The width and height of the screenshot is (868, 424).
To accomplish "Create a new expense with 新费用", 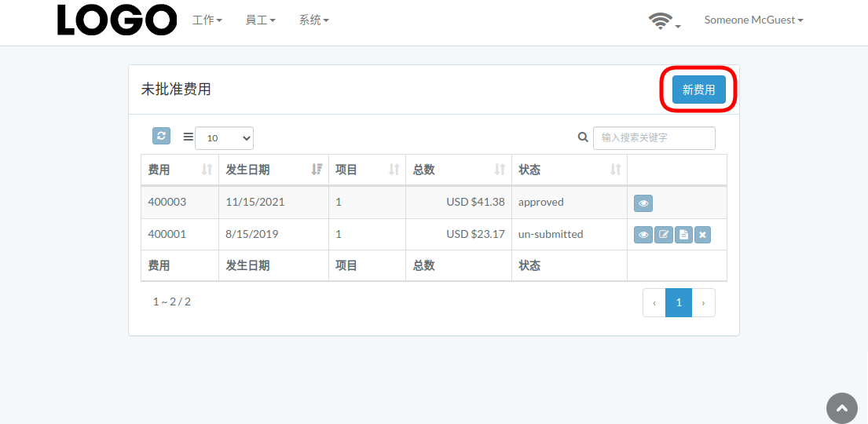I will (698, 90).
